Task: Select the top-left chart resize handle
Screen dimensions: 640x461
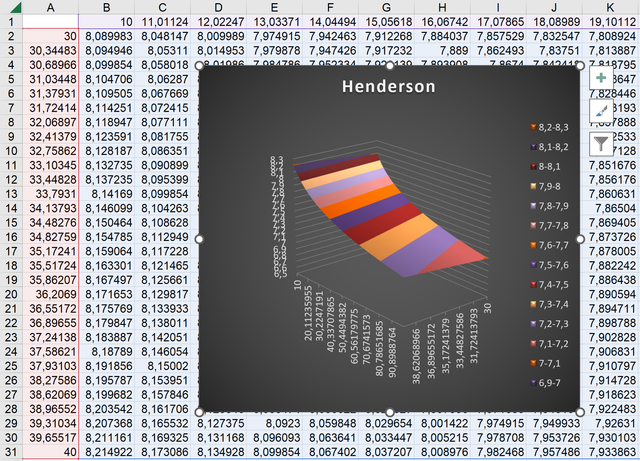Action: coord(199,66)
